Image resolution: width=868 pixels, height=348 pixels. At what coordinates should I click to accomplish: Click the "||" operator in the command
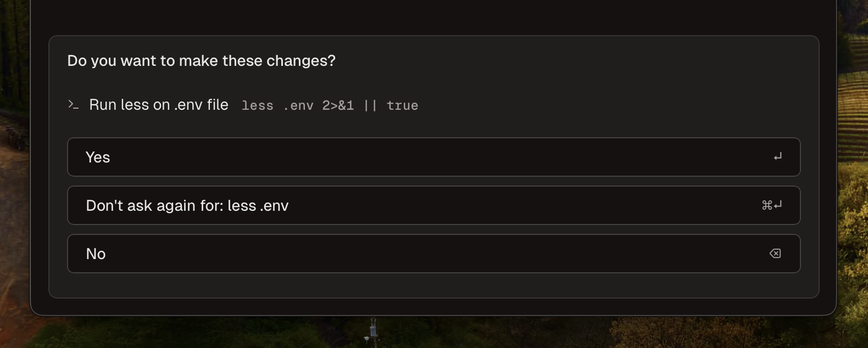pos(370,105)
